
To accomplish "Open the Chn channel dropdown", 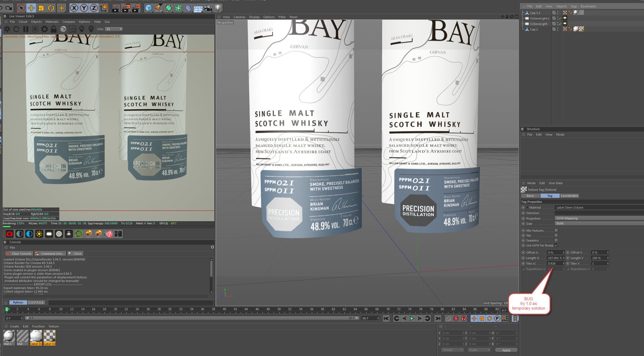I will point(114,29).
